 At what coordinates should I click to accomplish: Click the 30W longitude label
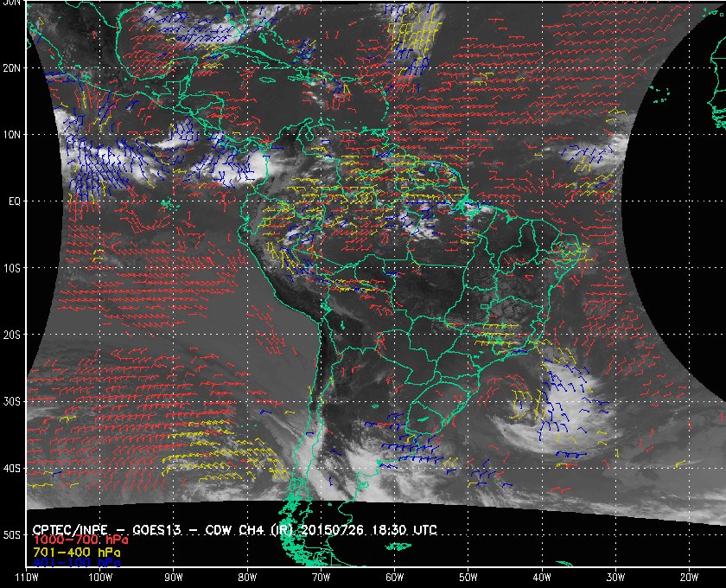pos(615,578)
